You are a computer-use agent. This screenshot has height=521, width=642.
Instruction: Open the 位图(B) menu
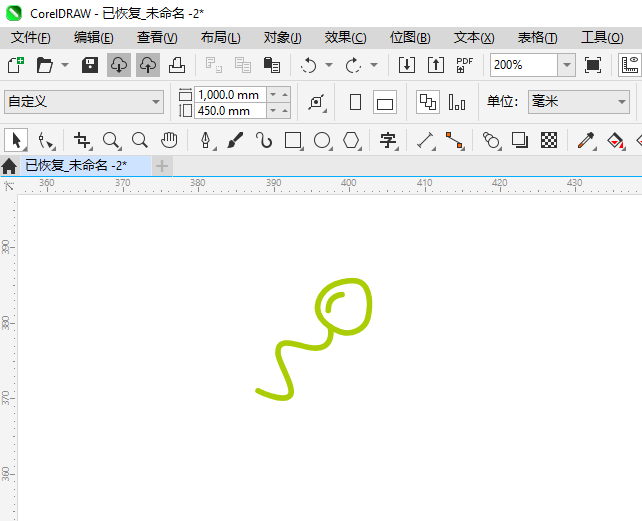(x=410, y=38)
